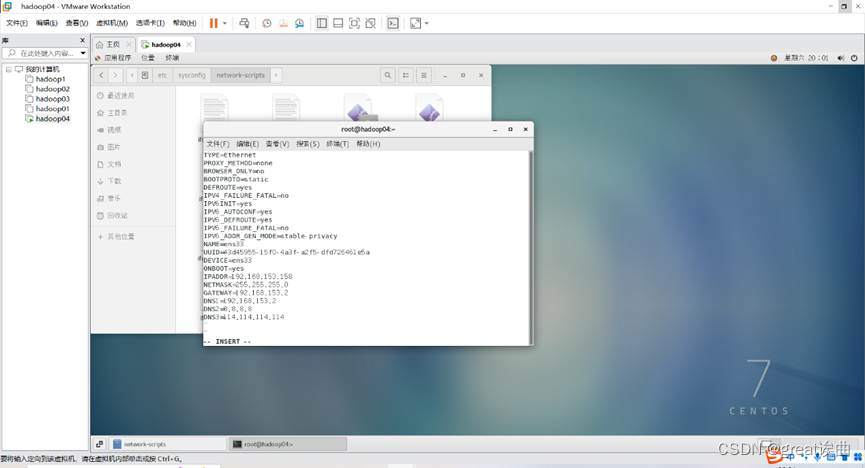
Task: Open the file manager hamburger menu
Action: coord(424,75)
